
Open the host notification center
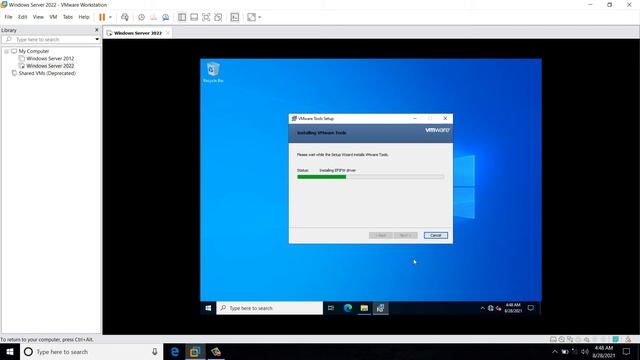pos(627,352)
